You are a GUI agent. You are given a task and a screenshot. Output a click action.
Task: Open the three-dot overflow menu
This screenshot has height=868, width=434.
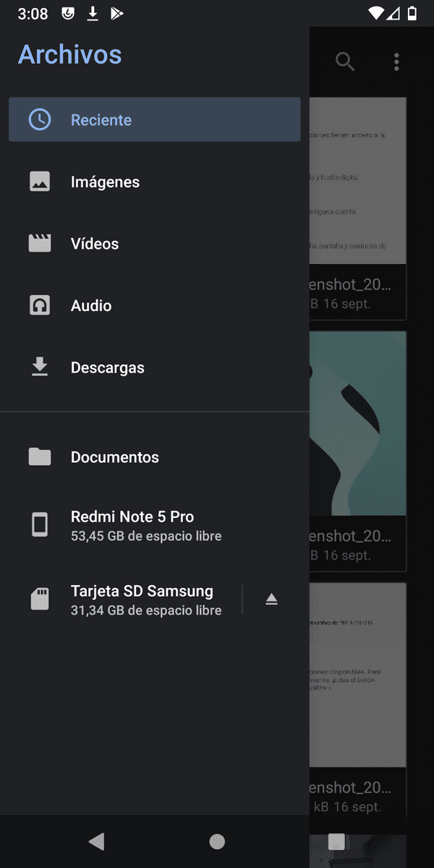point(396,62)
